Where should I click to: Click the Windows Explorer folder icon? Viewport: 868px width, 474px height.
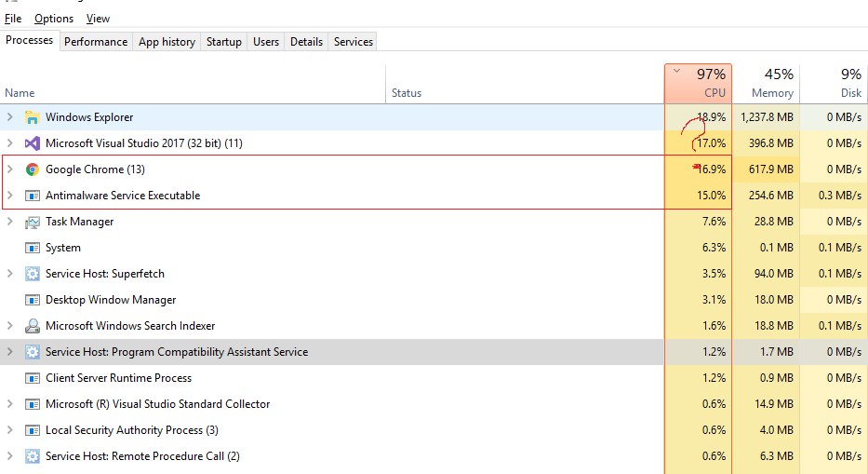(33, 117)
